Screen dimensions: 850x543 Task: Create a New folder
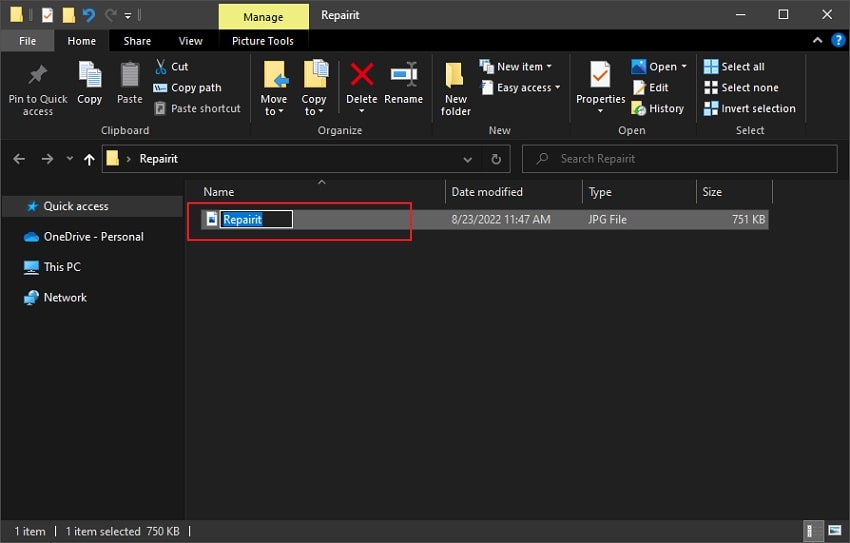point(455,88)
